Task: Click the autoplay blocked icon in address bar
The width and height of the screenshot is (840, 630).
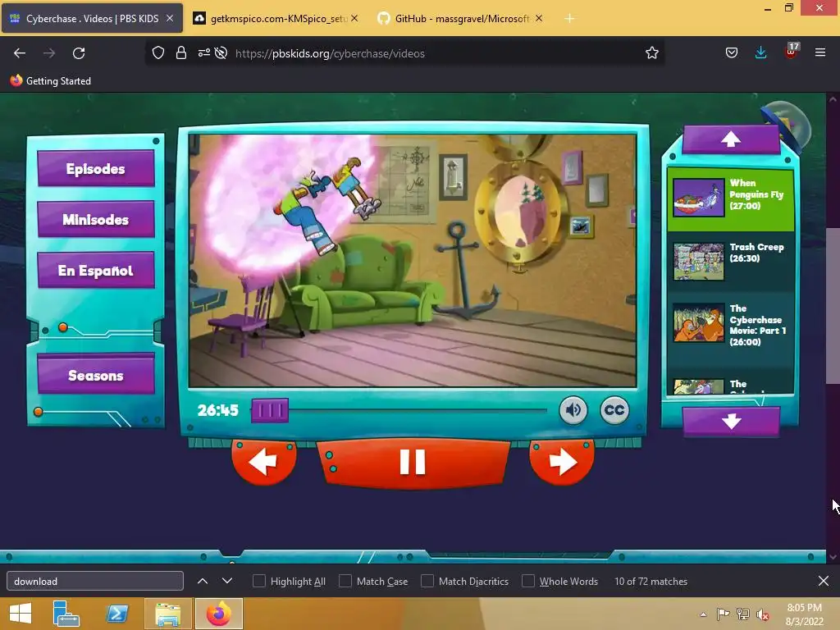Action: (x=221, y=53)
